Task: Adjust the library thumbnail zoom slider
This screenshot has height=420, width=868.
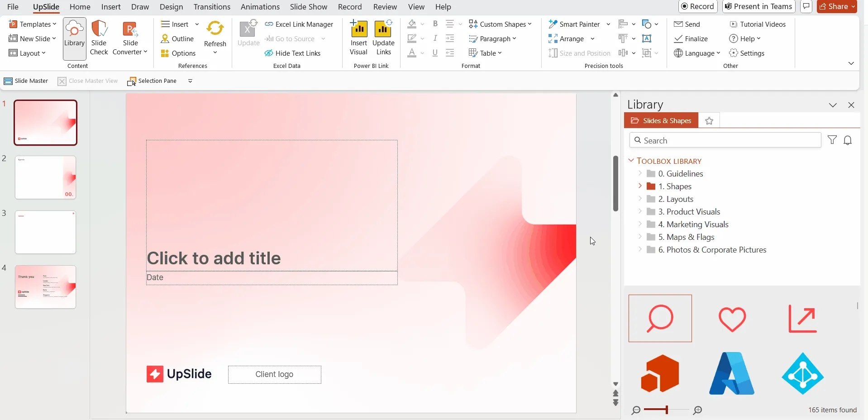Action: (666, 410)
